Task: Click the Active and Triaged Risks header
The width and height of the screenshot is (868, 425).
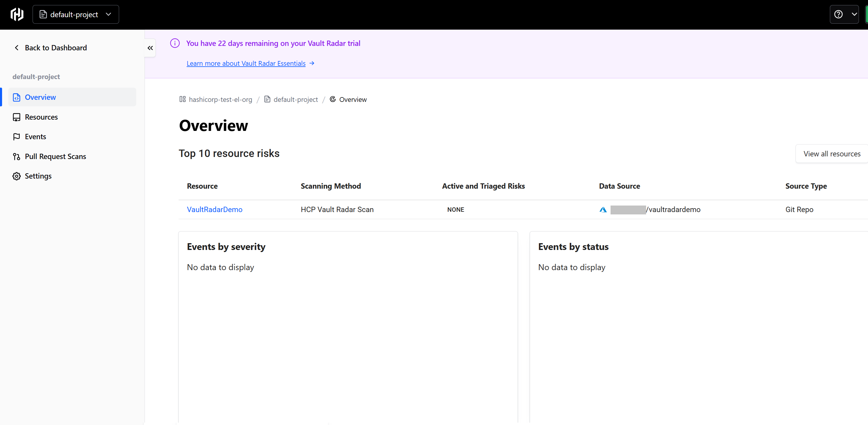Action: (x=483, y=186)
